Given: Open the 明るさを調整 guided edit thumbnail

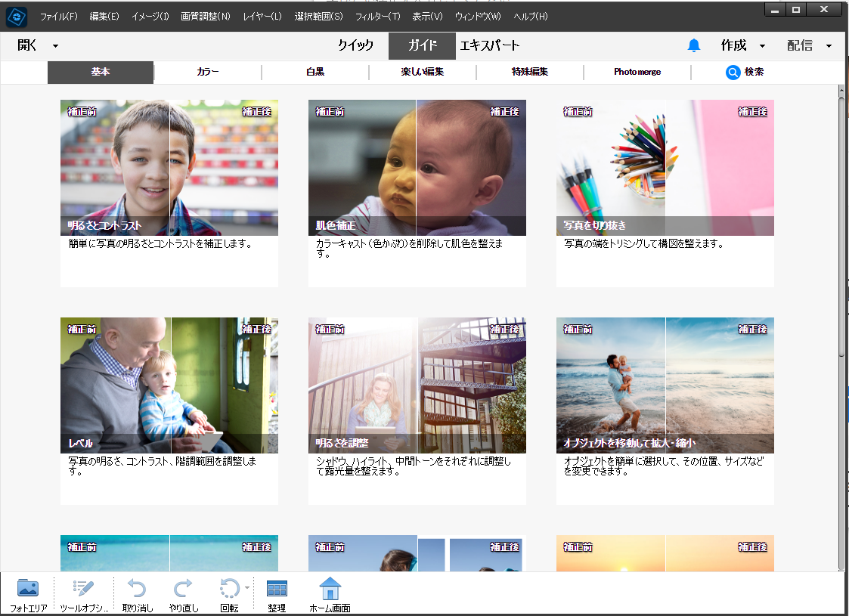Looking at the screenshot, I should point(417,385).
